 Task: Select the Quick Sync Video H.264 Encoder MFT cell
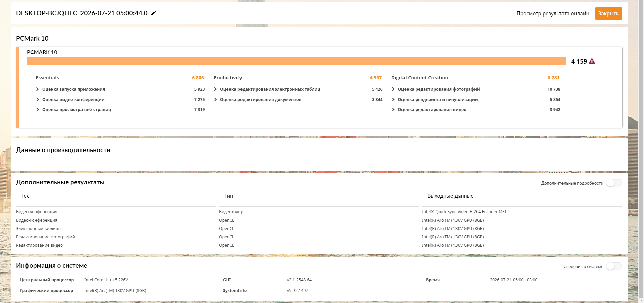pos(464,212)
